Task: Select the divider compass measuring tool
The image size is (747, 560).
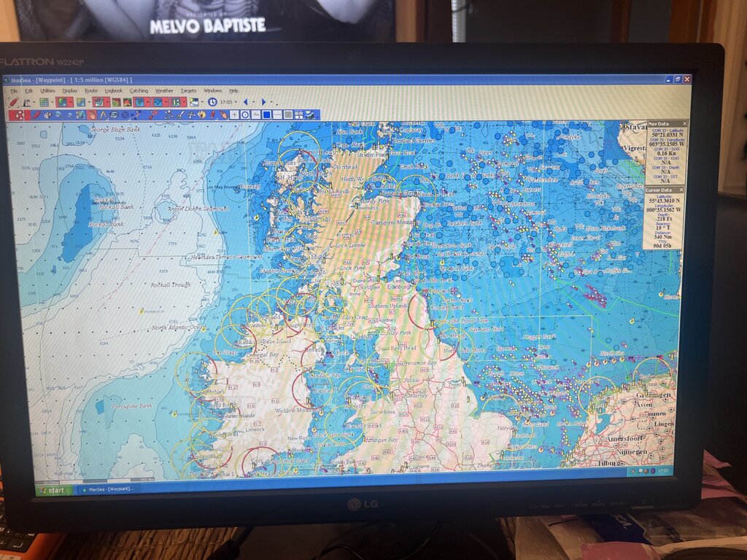Action: [x=103, y=114]
